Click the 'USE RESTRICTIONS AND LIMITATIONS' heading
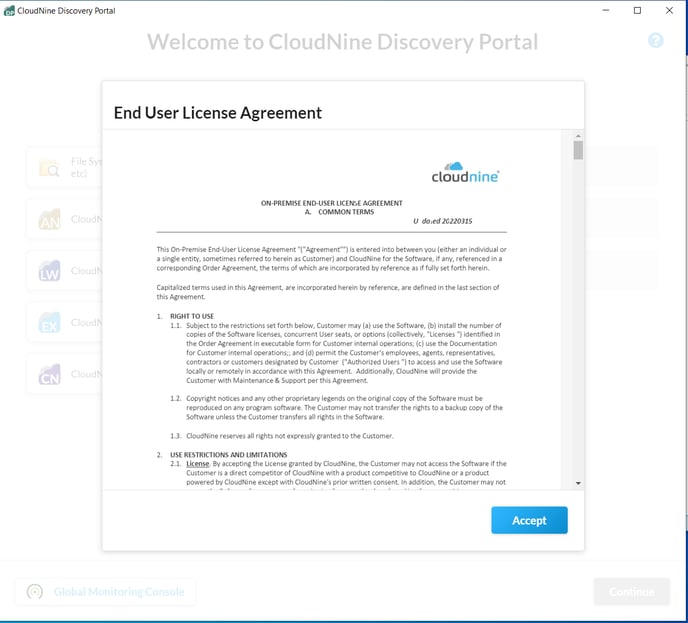Viewport: 688px width, 623px height. pos(229,455)
